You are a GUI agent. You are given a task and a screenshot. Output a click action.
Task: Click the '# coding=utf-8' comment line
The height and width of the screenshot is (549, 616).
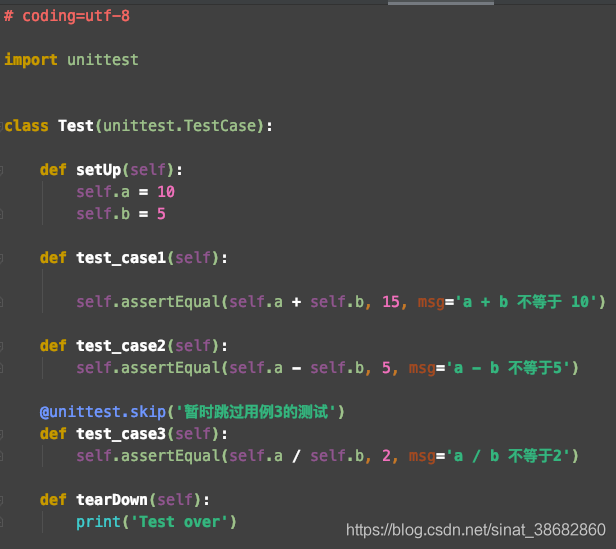click(x=67, y=16)
